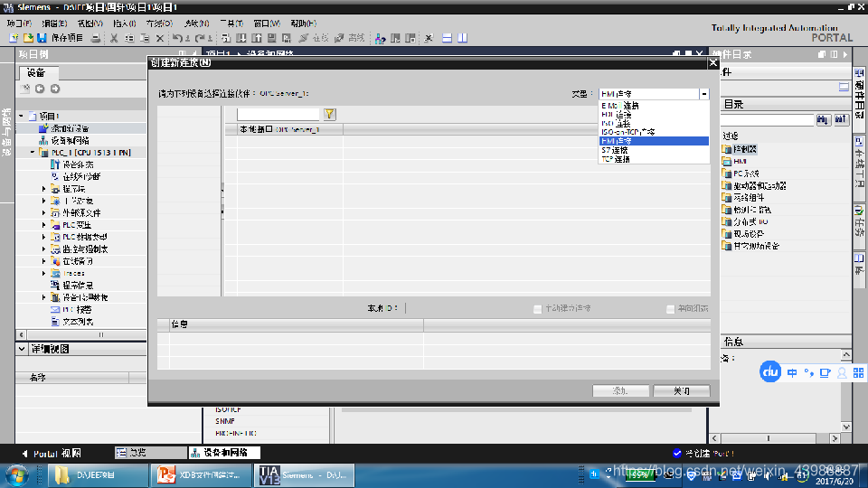Switch to the Overview (总览) tab
This screenshot has height=488, width=868.
click(151, 453)
